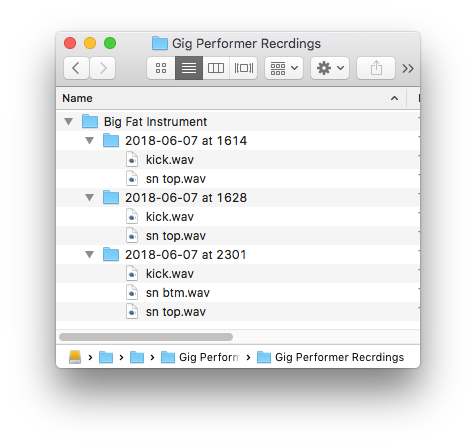Select 'sn top.wav' name in 1614 folder
Screen dimensions: 476x448
pyautogui.click(x=176, y=179)
